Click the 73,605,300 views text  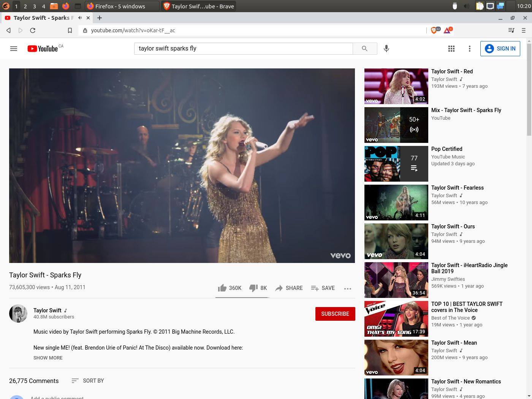29,287
